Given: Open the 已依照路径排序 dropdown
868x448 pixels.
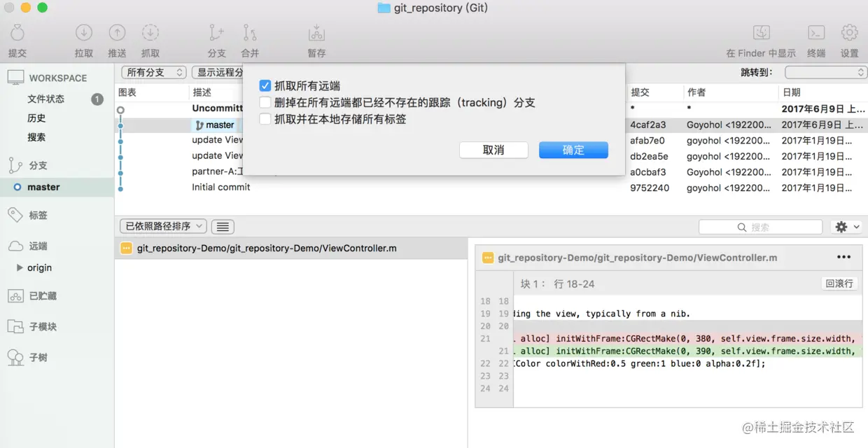Looking at the screenshot, I should click(164, 226).
